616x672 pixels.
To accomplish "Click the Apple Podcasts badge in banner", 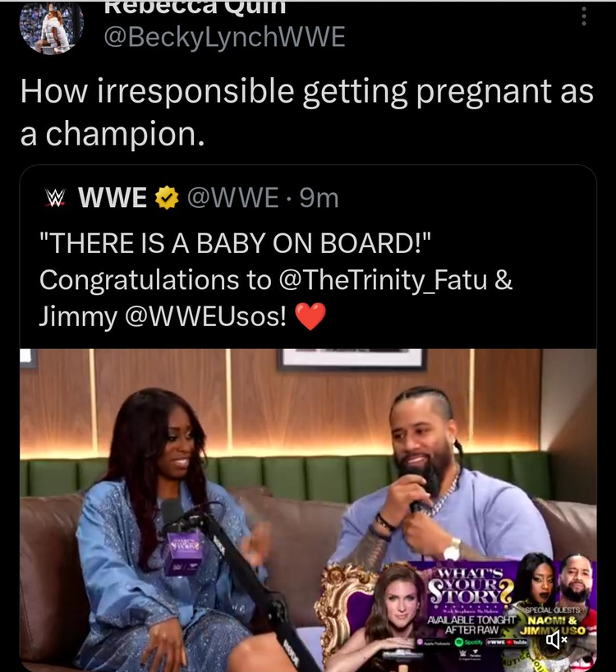I will coord(435,642).
